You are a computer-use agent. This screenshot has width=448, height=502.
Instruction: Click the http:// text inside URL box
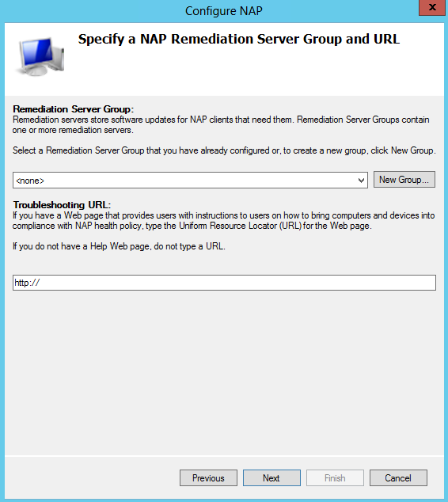point(27,283)
